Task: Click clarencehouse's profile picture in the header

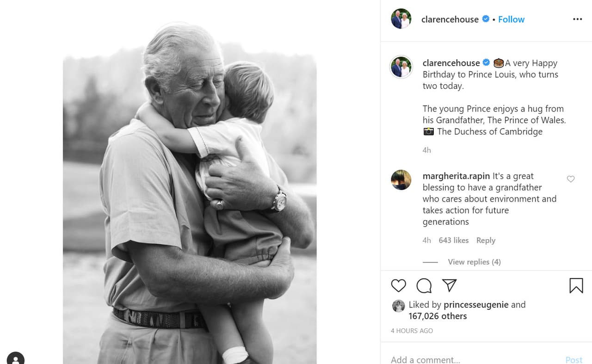Action: point(401,19)
